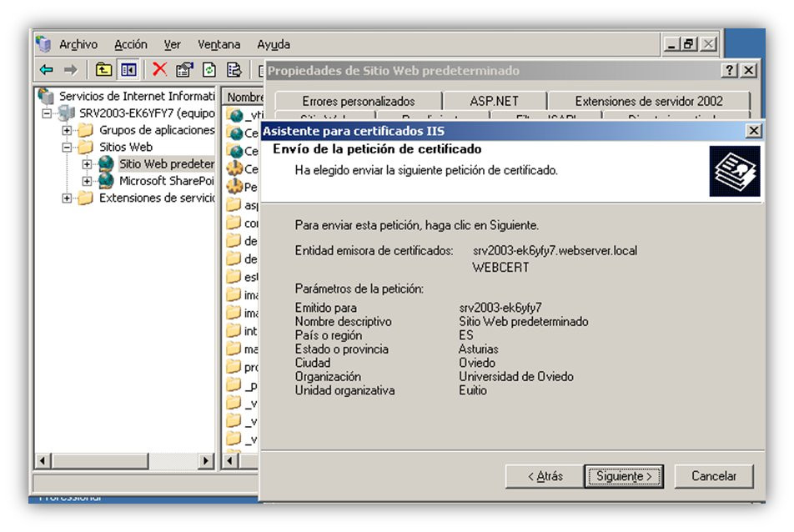Click the Asturias province value

478,349
